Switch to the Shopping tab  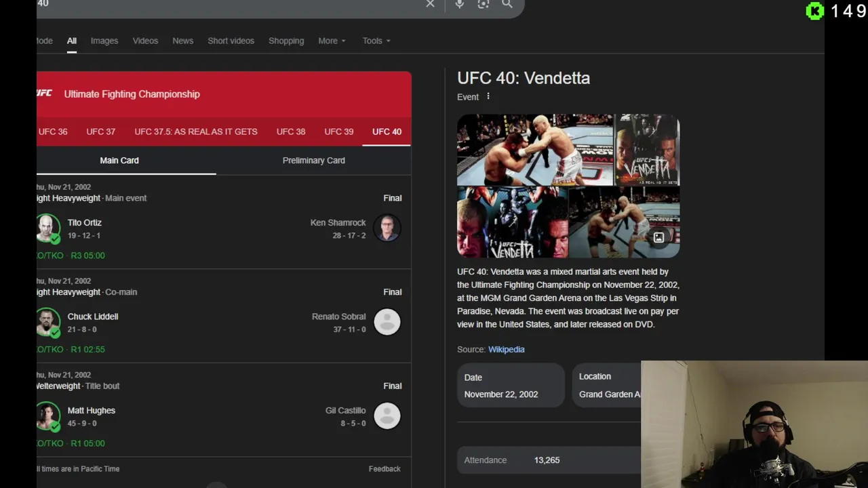pos(286,41)
